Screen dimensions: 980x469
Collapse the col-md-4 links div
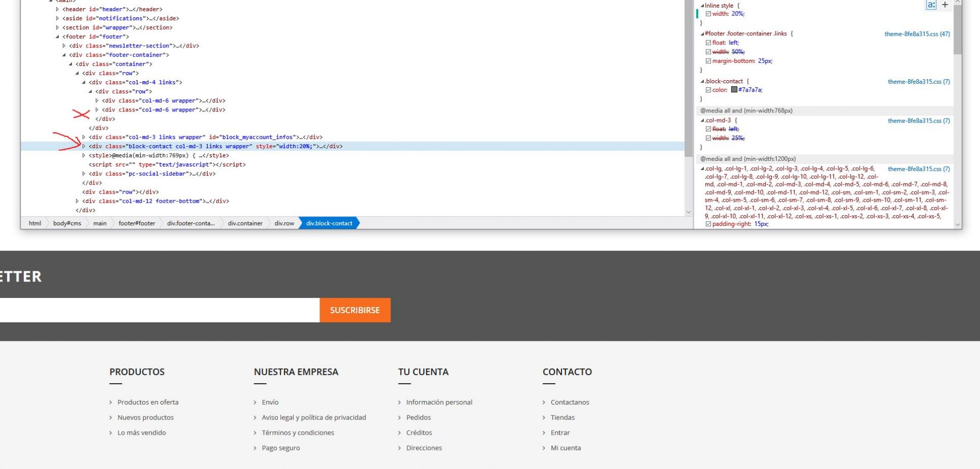tap(84, 82)
